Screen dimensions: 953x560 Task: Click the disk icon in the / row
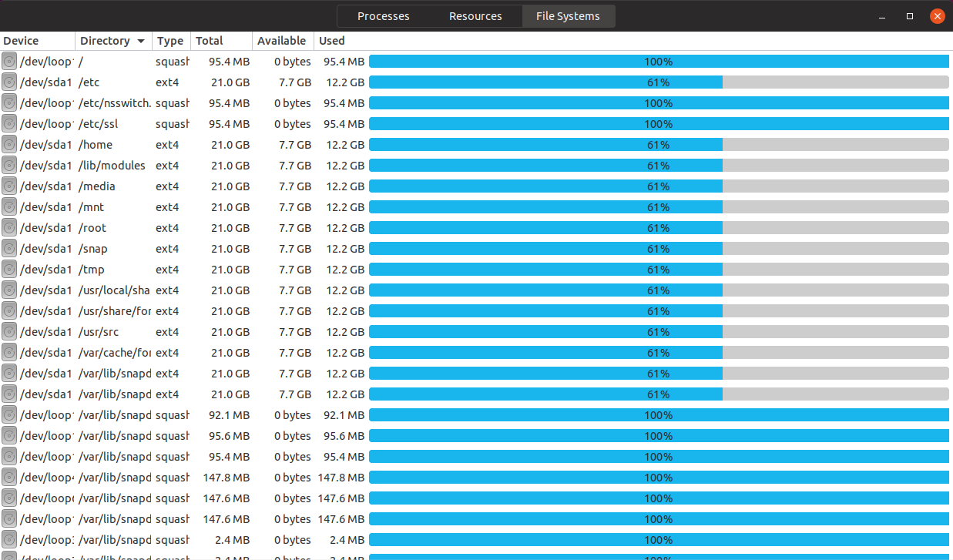click(x=9, y=62)
